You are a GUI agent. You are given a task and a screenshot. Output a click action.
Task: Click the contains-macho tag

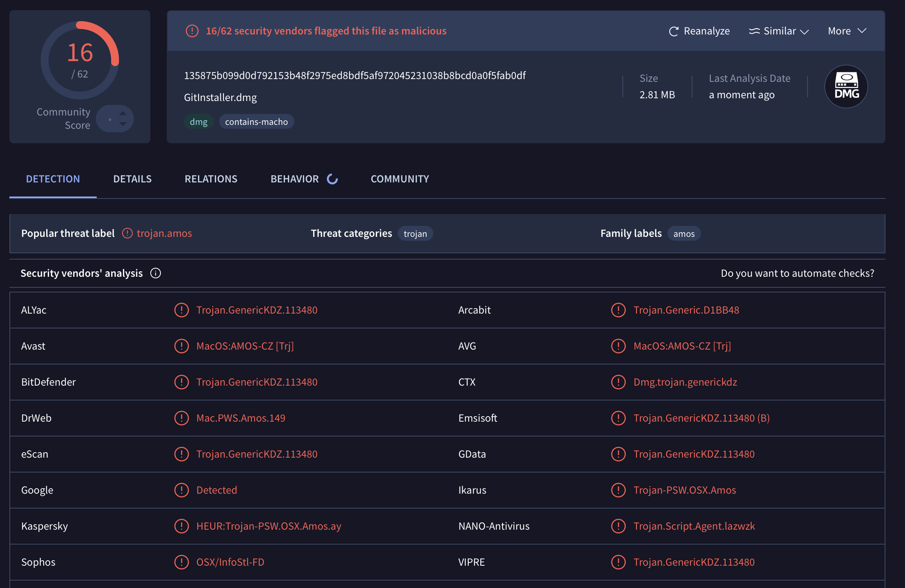coord(256,122)
